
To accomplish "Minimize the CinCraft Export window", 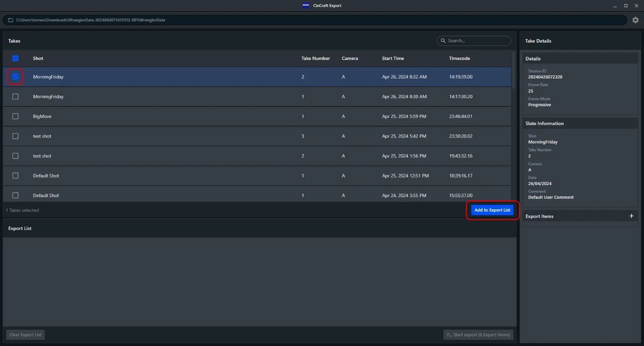I will pyautogui.click(x=615, y=6).
